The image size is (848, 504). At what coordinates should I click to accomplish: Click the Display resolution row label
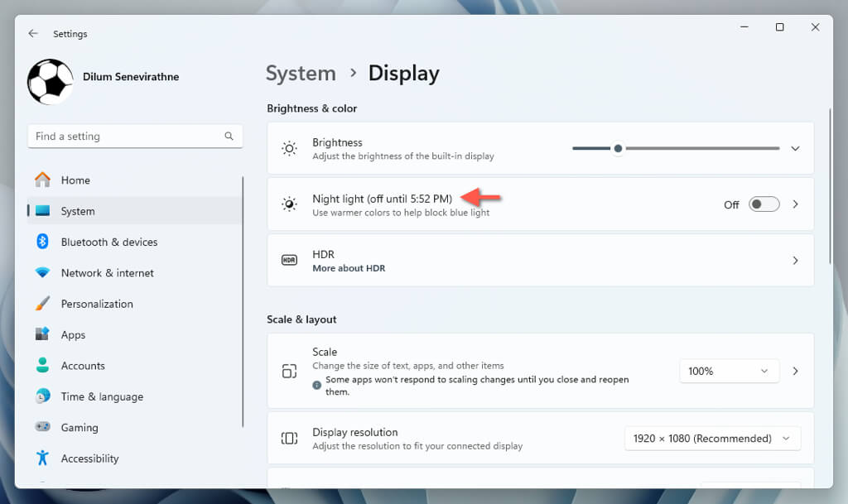(354, 432)
